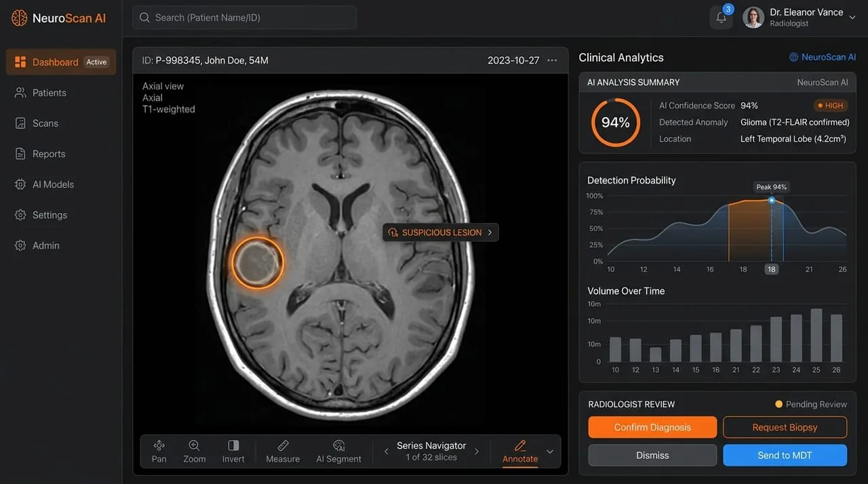Open the SUSPICIOUS LESION label chevron
868x484 pixels.
click(x=490, y=233)
